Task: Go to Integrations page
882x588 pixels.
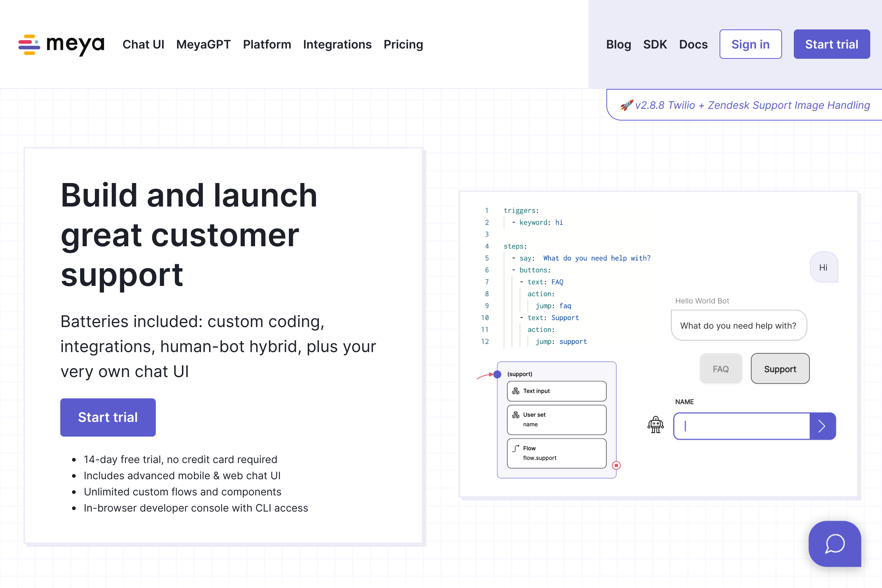Action: pos(337,44)
